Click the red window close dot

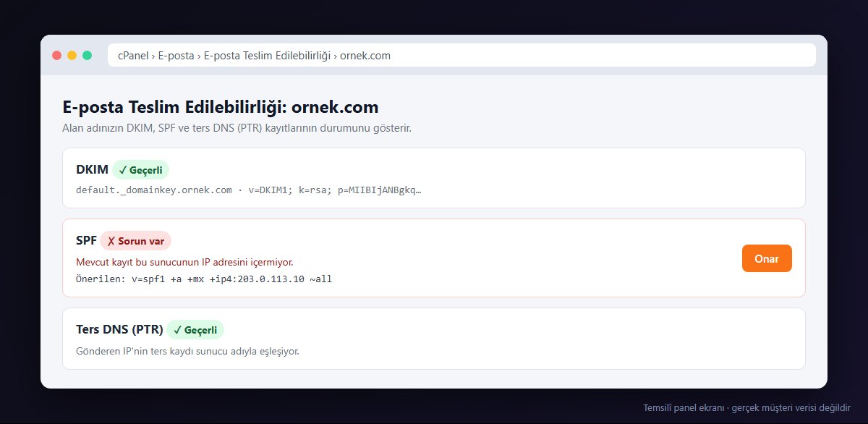(x=57, y=55)
